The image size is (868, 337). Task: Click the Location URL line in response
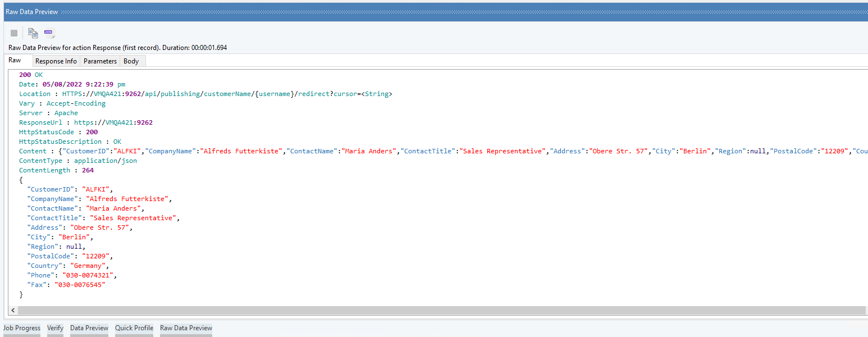205,94
